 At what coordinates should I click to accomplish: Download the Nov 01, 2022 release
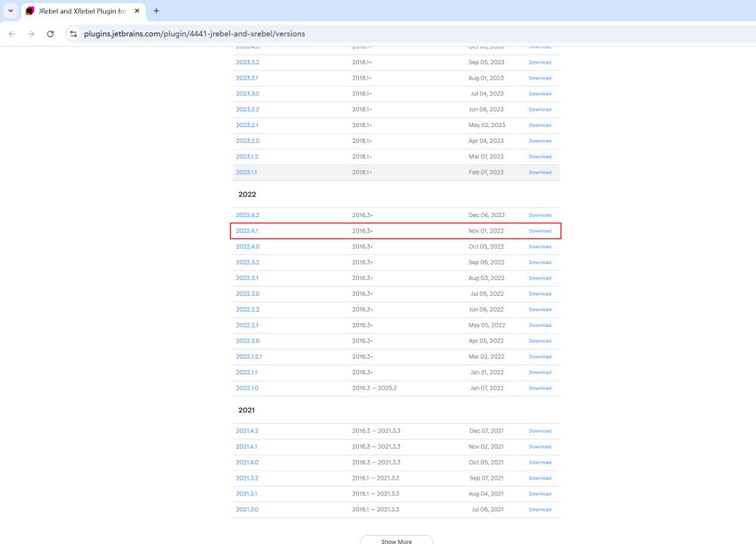(x=540, y=232)
